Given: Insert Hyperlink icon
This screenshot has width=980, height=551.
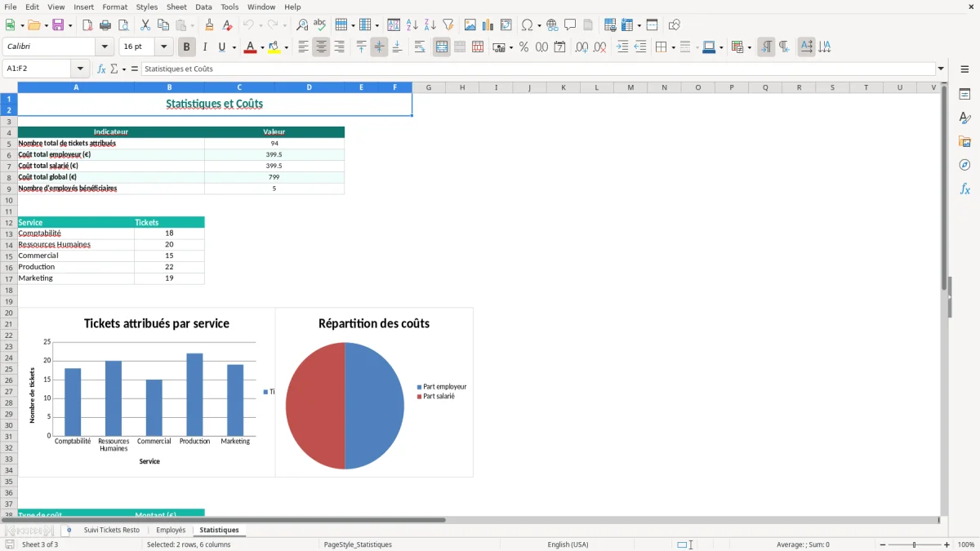Looking at the screenshot, I should [553, 25].
